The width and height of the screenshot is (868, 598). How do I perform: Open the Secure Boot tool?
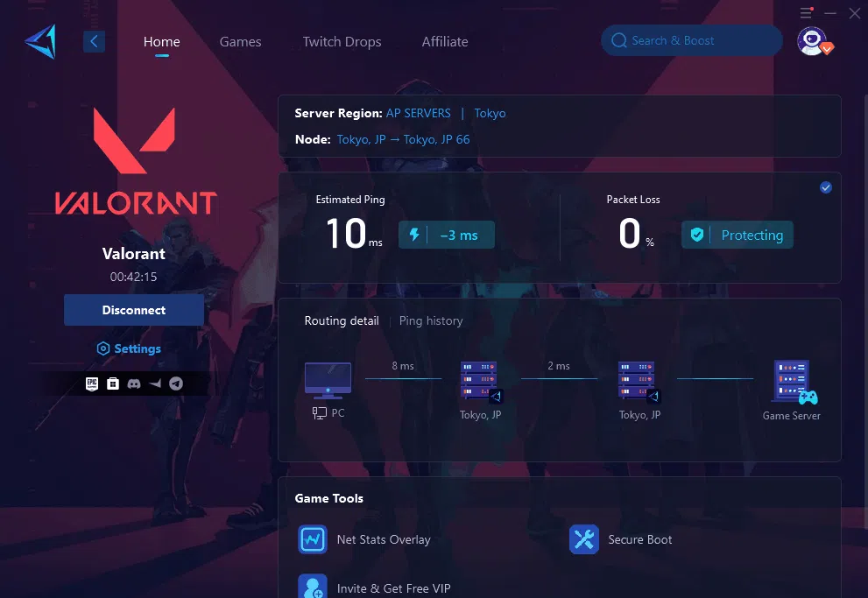click(620, 539)
